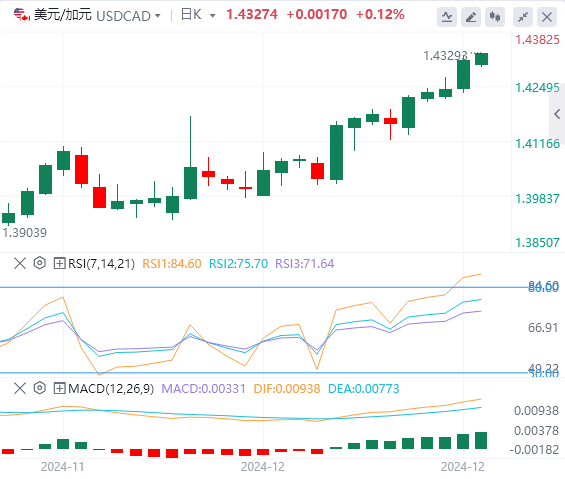Expand the RSI panel plus box
This screenshot has height=479, width=565.
tap(59, 263)
